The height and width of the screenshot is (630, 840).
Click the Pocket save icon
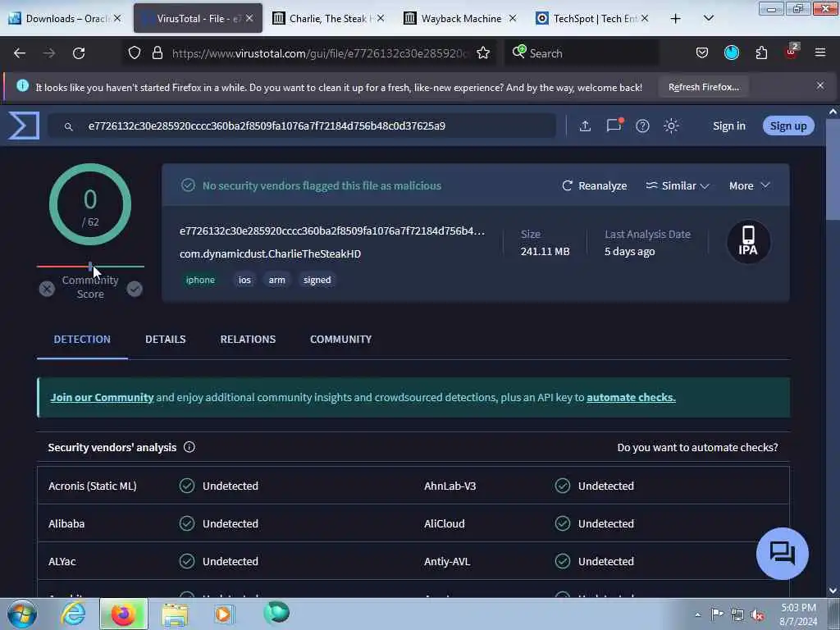click(x=702, y=52)
